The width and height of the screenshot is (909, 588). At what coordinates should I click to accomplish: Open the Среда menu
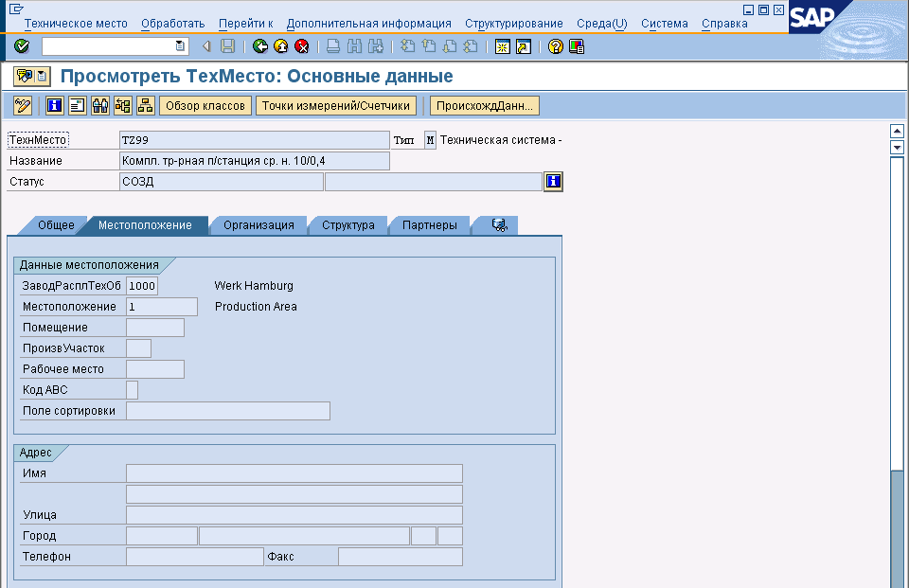pos(602,24)
